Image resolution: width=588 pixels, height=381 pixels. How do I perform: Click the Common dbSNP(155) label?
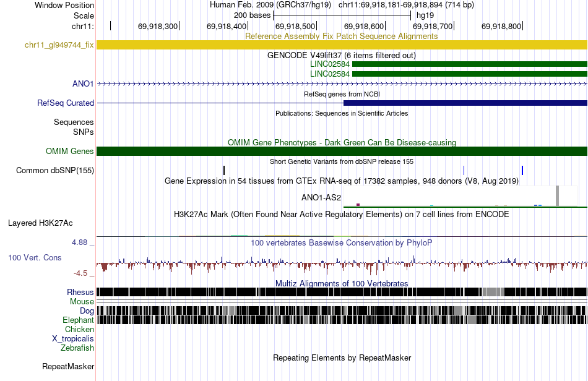click(55, 171)
